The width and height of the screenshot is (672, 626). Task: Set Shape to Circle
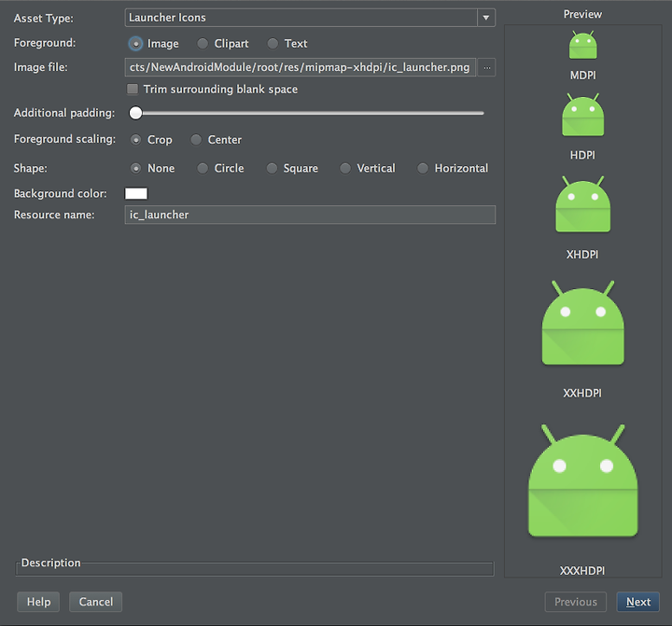(203, 168)
